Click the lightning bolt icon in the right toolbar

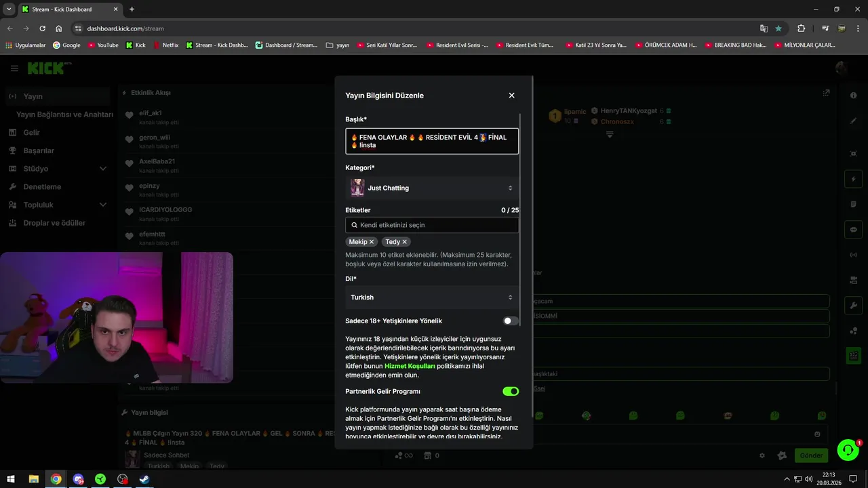click(853, 179)
